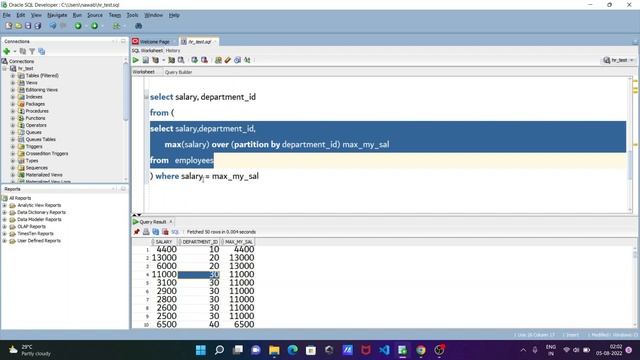Screen dimensions: 640x360
Task: Open the Windows Start menu
Action: pos(201,350)
